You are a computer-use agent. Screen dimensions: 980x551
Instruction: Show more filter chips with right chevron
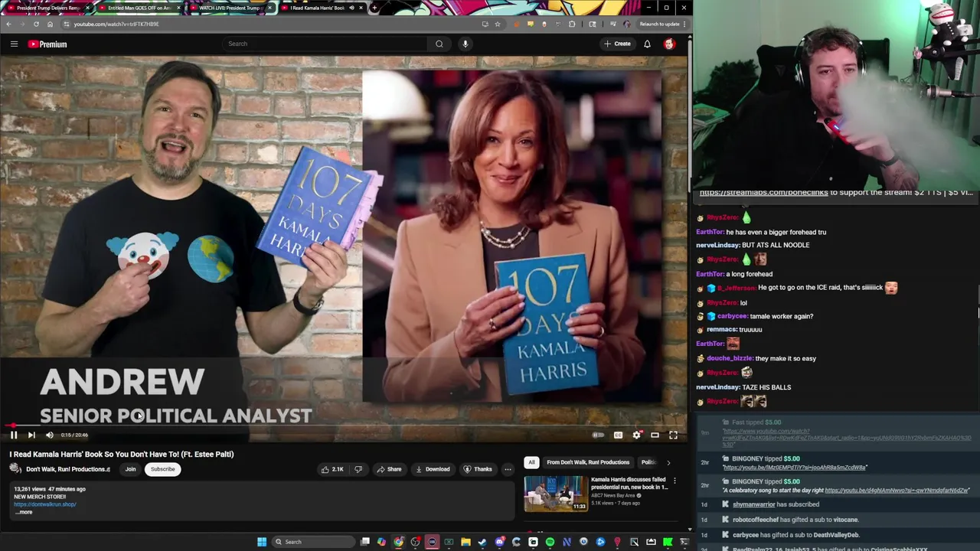click(668, 462)
